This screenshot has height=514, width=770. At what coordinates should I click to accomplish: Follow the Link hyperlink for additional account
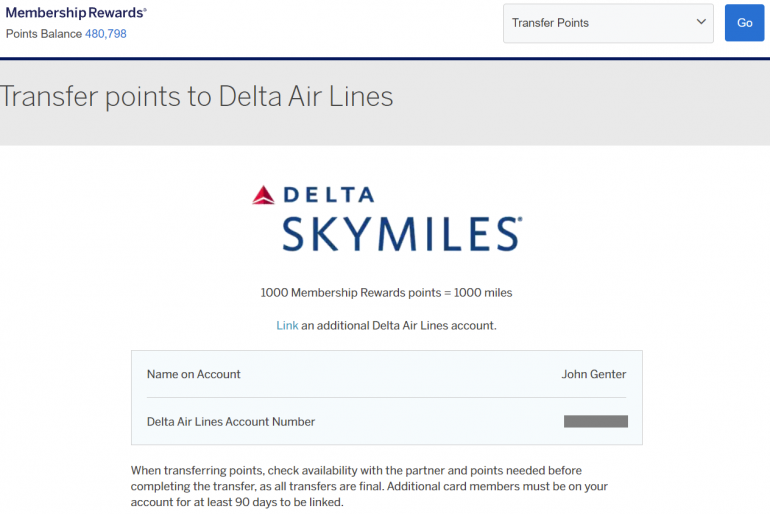[x=287, y=325]
